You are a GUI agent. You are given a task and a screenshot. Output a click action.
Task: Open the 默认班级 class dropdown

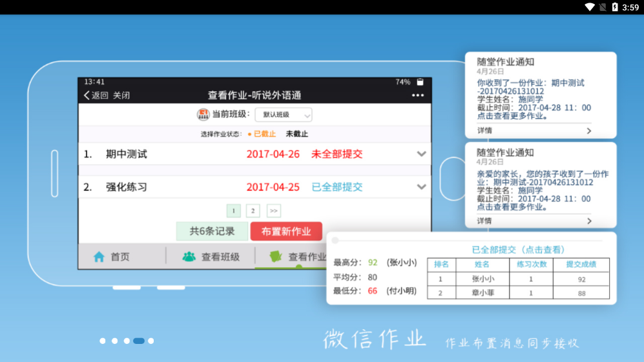click(284, 115)
